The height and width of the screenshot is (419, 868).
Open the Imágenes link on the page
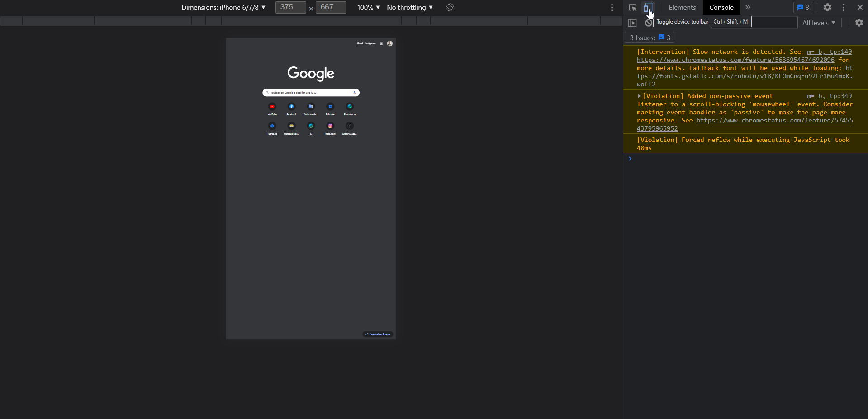click(x=370, y=43)
